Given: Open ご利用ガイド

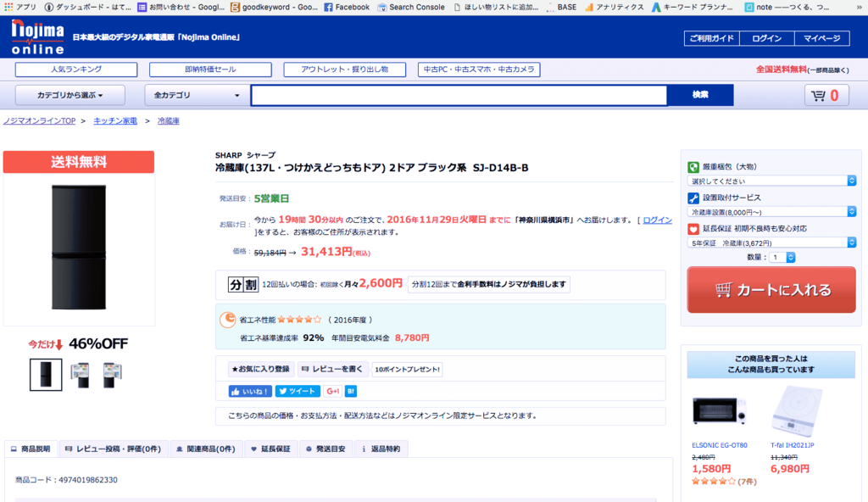Looking at the screenshot, I should coord(711,38).
